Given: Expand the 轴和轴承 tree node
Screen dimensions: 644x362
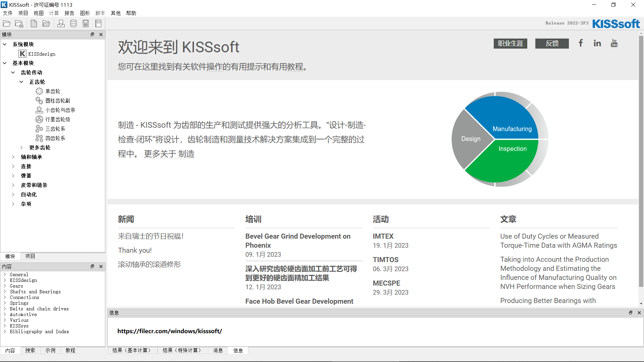Looking at the screenshot, I should [x=13, y=157].
